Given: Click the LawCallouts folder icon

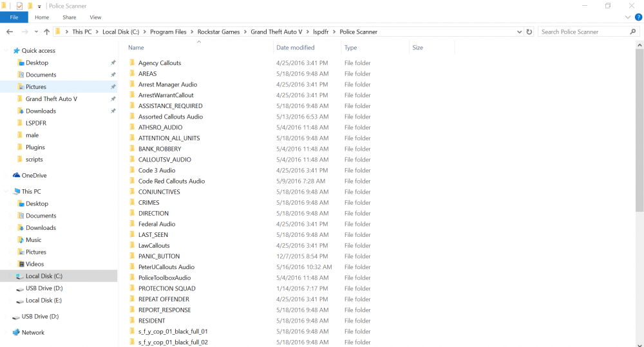Looking at the screenshot, I should coord(132,245).
